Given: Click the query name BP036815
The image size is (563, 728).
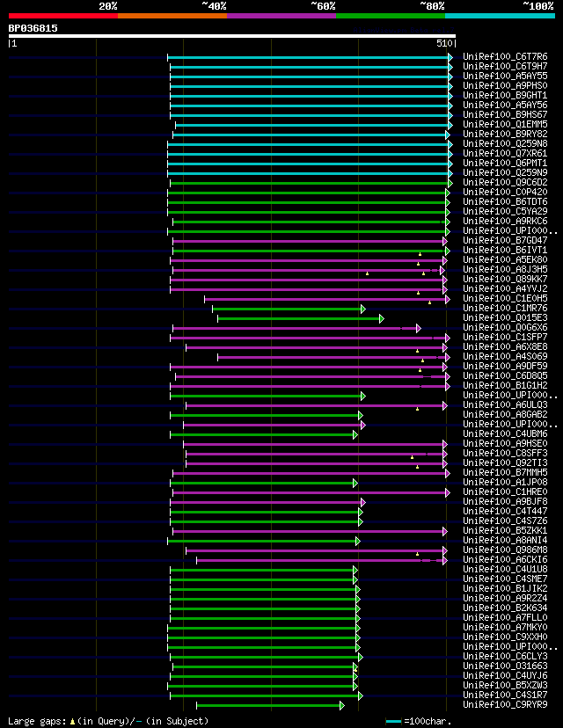Looking at the screenshot, I should point(33,28).
